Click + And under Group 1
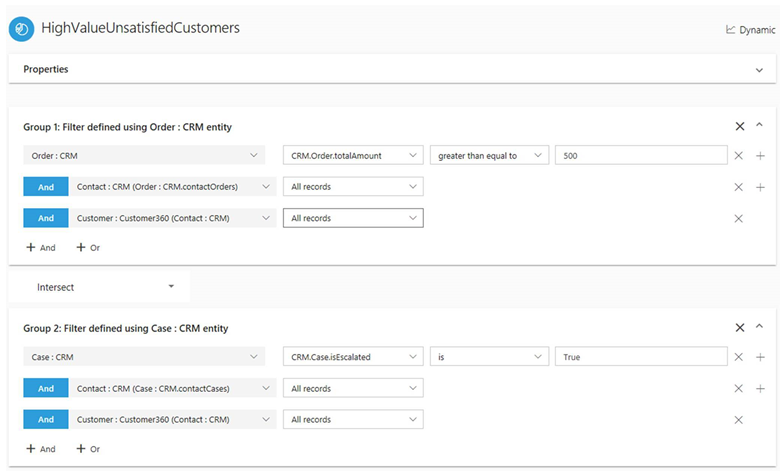Screen dimensions: 782x471 [41, 247]
